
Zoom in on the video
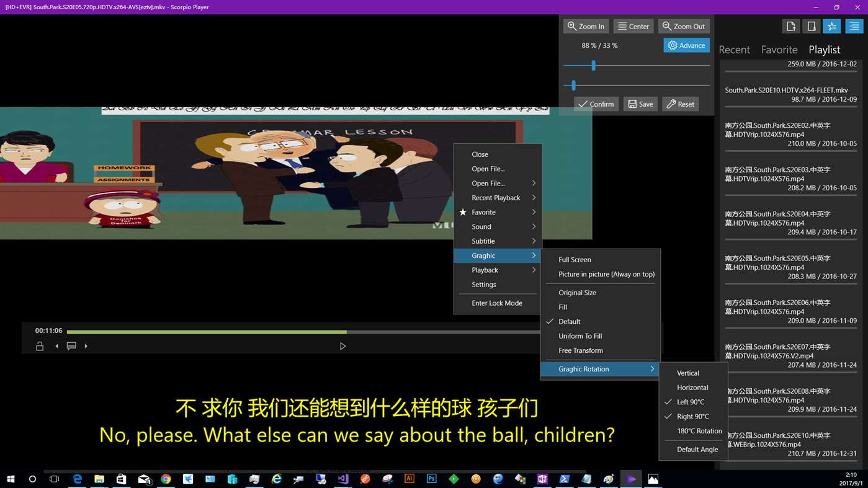pos(586,26)
